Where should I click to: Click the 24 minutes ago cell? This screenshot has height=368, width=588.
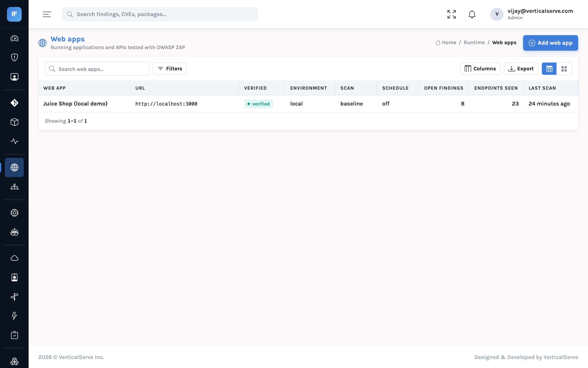pyautogui.click(x=549, y=104)
